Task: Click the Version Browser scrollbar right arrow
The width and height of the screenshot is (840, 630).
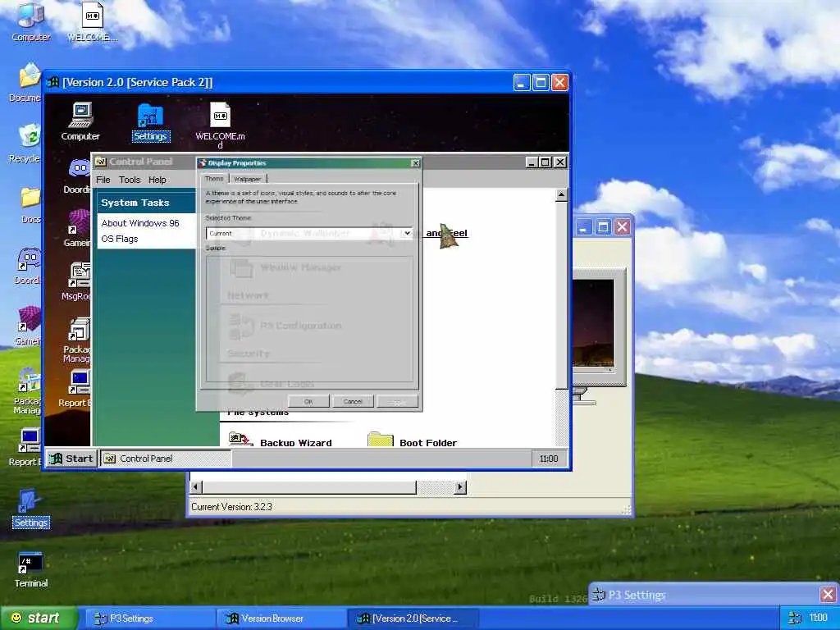Action: pyautogui.click(x=460, y=487)
